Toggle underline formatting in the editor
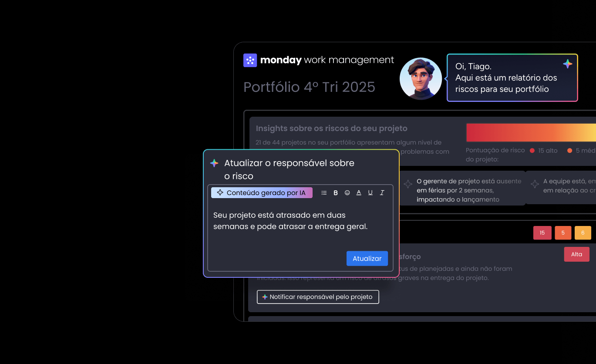 [x=370, y=193]
